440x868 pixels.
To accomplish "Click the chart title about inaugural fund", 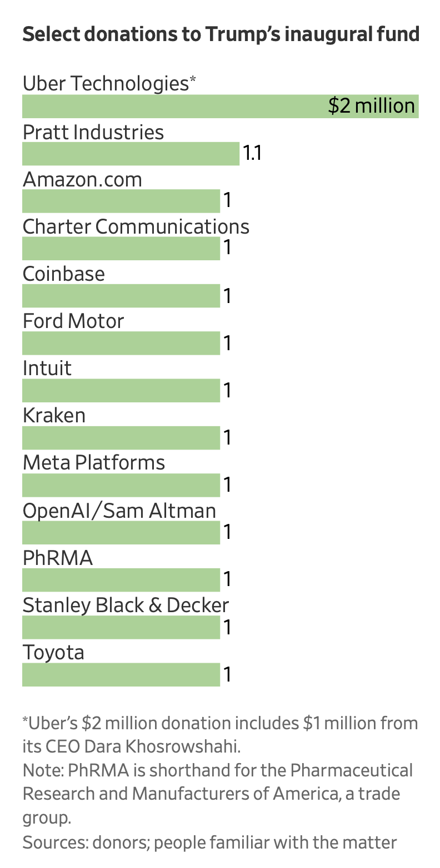I will coord(221,34).
